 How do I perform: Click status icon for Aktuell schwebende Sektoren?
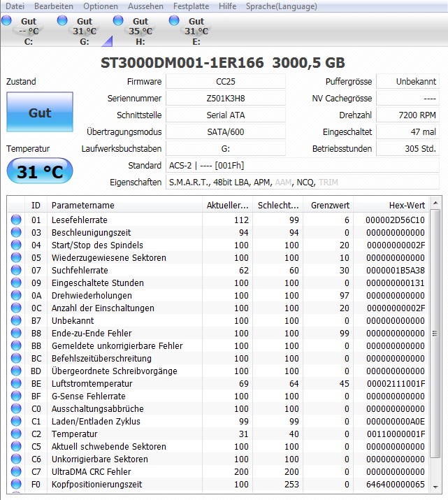tap(16, 446)
